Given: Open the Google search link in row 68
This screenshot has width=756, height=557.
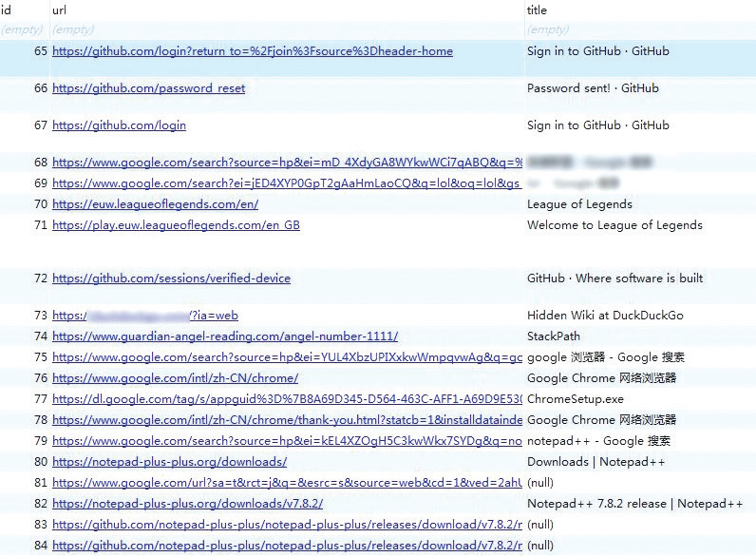Looking at the screenshot, I should click(288, 163).
